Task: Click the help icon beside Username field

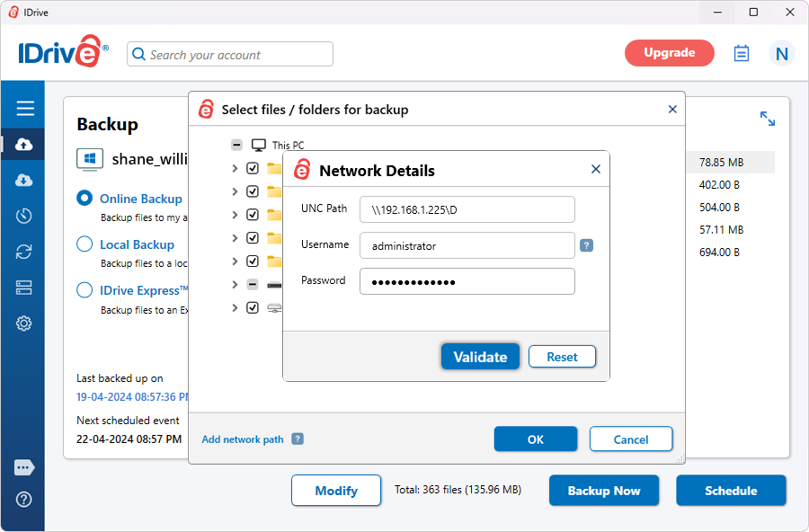Action: click(x=586, y=245)
